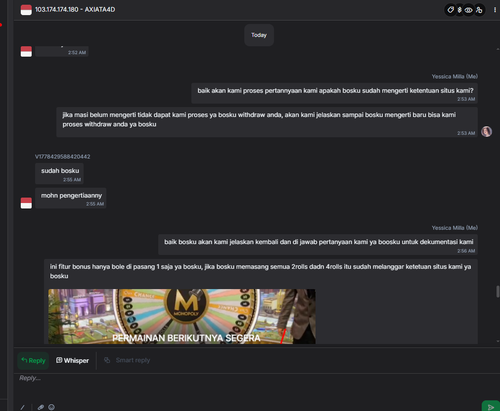
Task: Toggle the eye icon in chat header
Action: coord(468,10)
